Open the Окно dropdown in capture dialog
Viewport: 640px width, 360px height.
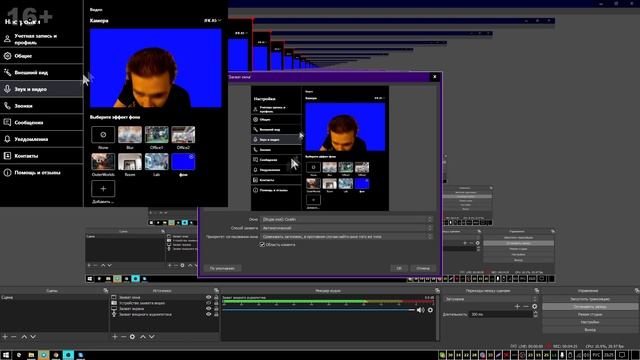346,220
